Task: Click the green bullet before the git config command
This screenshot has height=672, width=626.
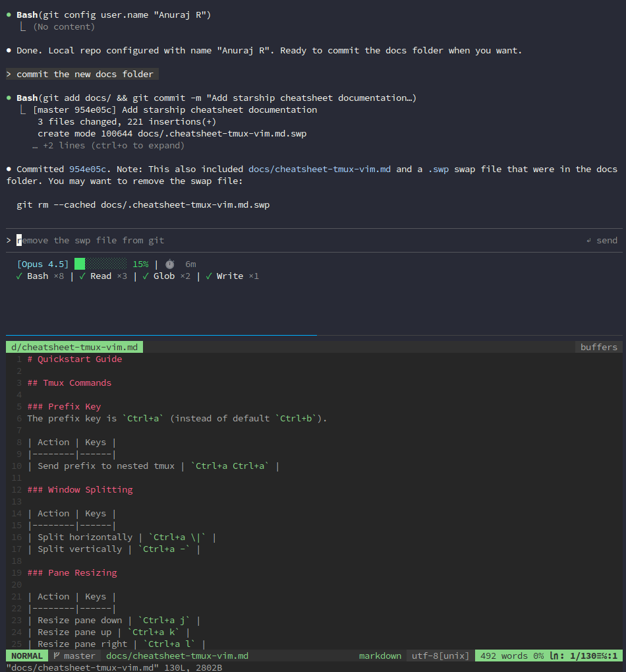Action: click(9, 15)
